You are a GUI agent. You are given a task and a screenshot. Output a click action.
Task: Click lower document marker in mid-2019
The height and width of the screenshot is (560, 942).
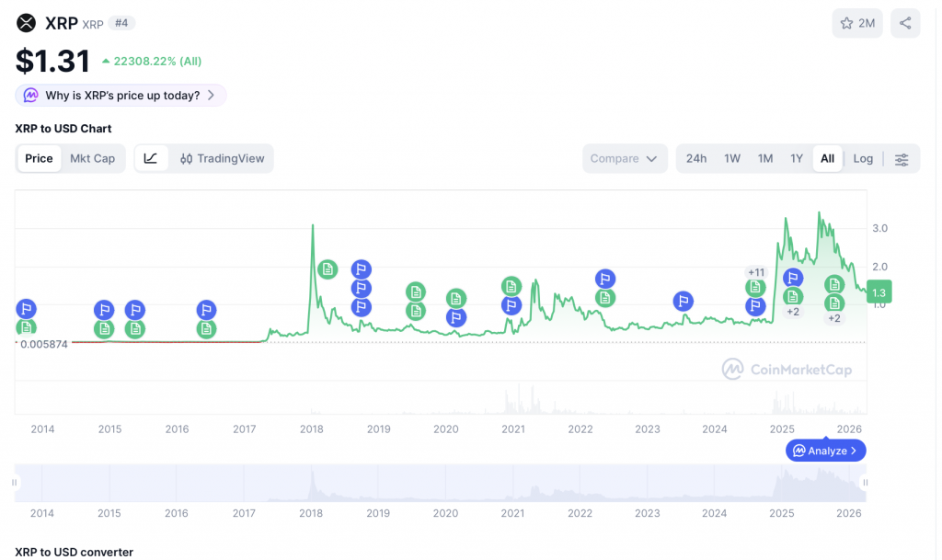[x=416, y=311]
